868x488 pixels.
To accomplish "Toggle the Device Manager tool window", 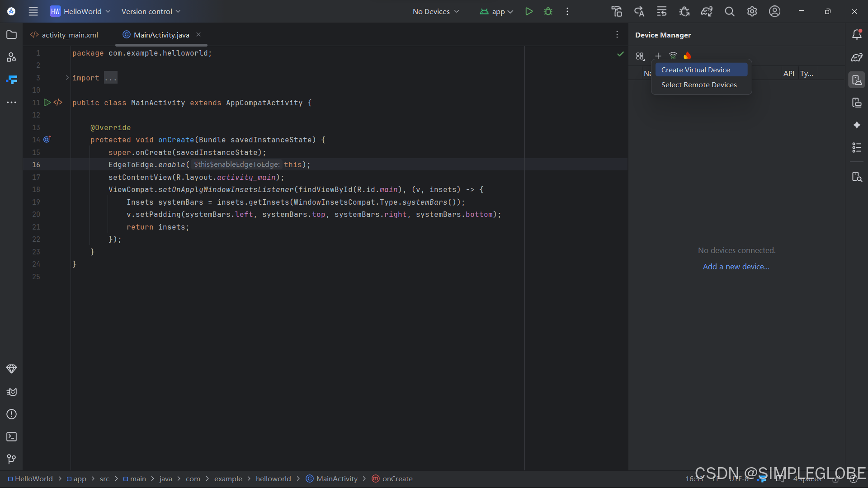I will [x=857, y=80].
